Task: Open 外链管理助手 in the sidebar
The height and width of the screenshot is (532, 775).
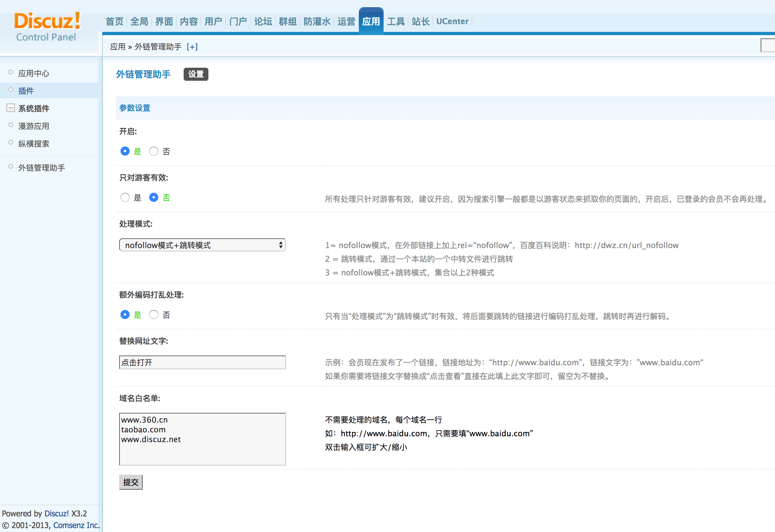Action: pyautogui.click(x=42, y=168)
